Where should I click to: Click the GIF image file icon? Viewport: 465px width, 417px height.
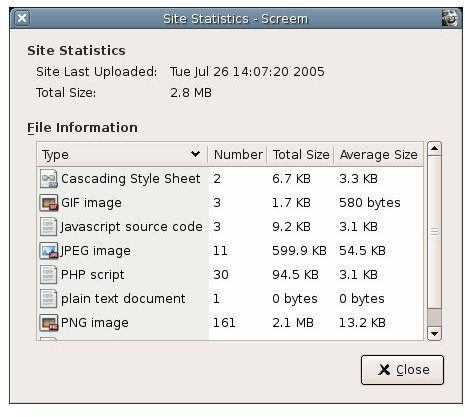49,203
